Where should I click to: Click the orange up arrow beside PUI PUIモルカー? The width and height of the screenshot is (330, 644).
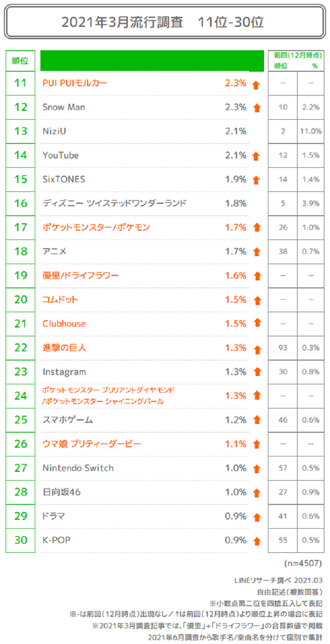pos(256,85)
